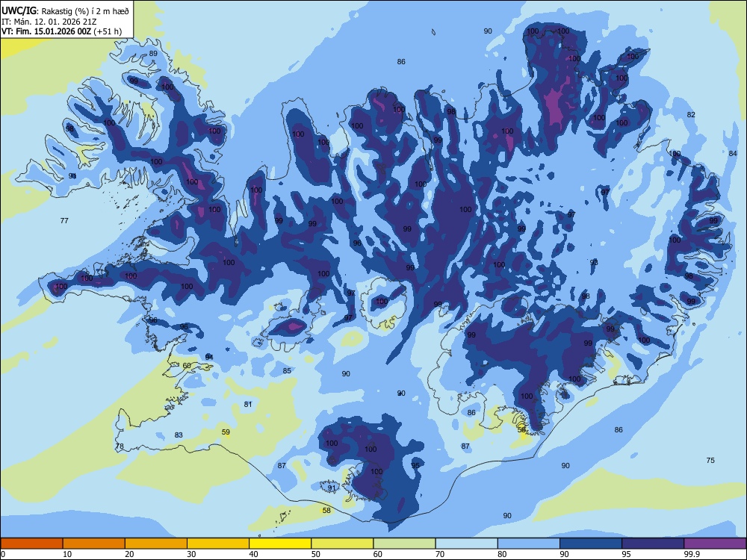This screenshot has height=560, width=747.
Task: Click the humidity value '95' on the map
Action: (x=415, y=466)
